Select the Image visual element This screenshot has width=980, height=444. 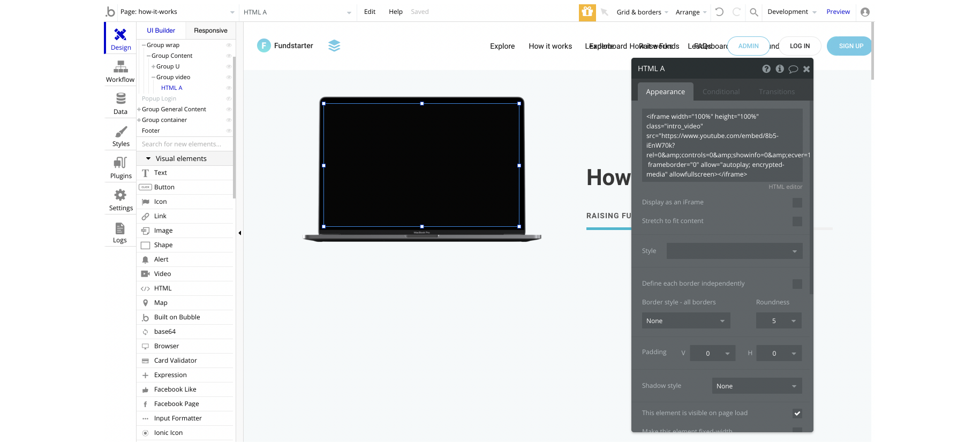point(185,231)
